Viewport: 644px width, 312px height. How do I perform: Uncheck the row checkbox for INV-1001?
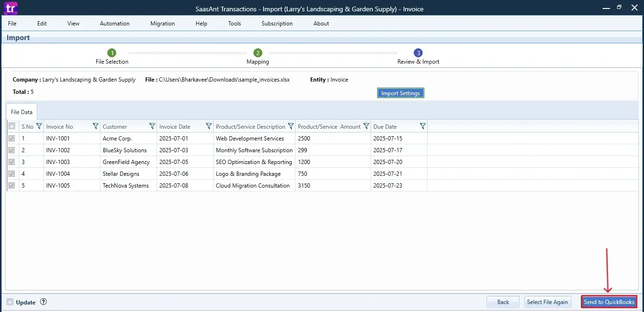tap(12, 139)
